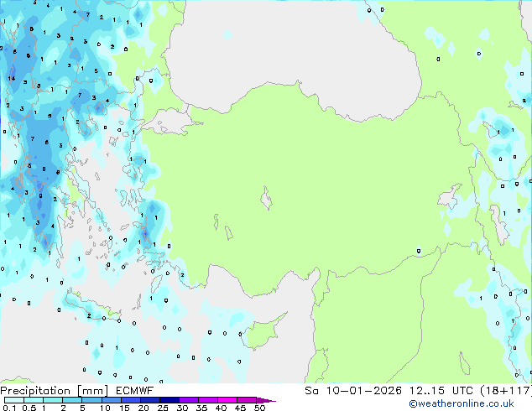Click the '40' legend scale label
The image size is (532, 411).
point(221,408)
